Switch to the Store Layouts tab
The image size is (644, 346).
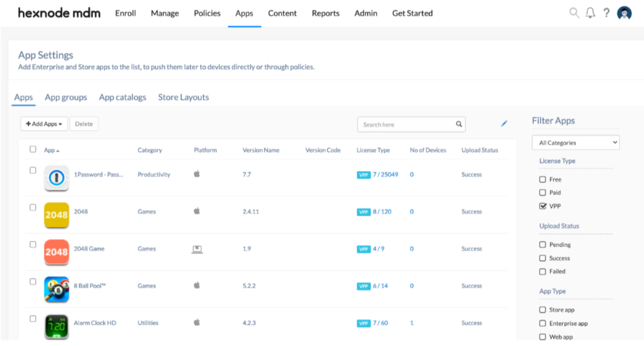coord(183,97)
